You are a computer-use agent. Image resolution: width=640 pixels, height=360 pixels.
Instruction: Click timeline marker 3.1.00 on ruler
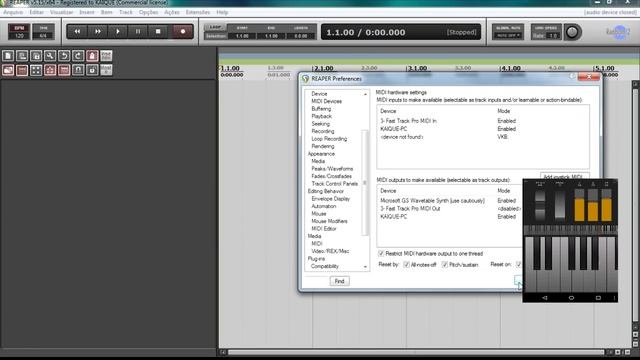(x=417, y=68)
